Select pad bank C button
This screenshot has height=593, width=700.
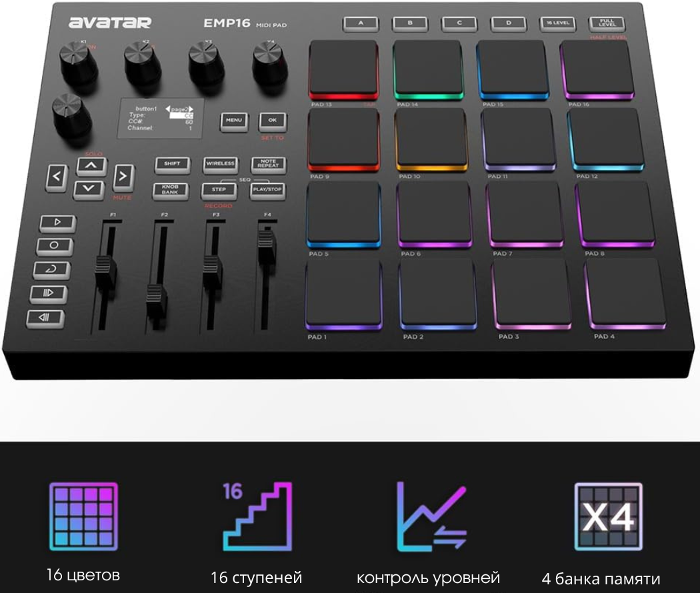(x=459, y=23)
